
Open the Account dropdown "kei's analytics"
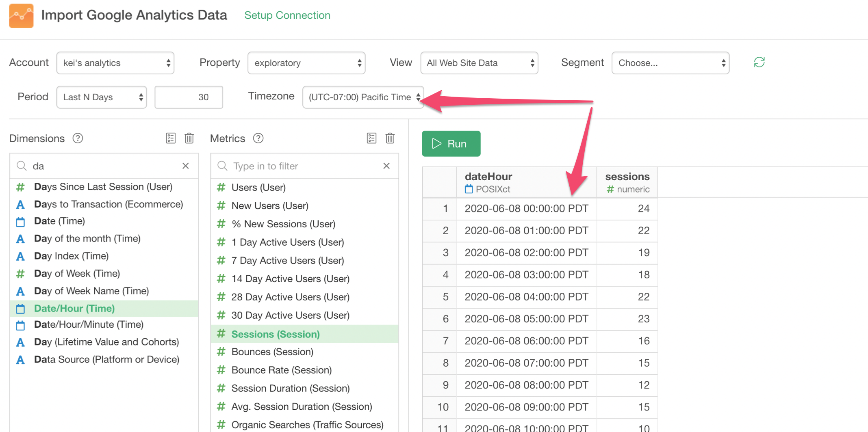click(115, 63)
